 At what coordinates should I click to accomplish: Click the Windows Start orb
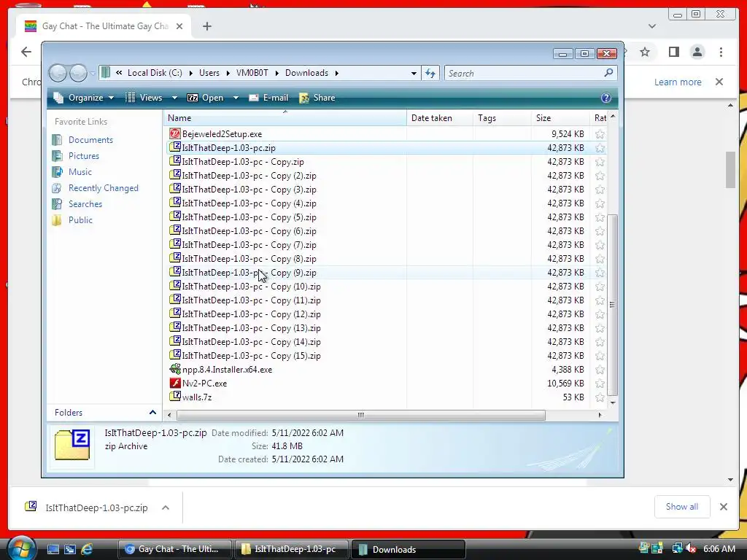click(21, 548)
